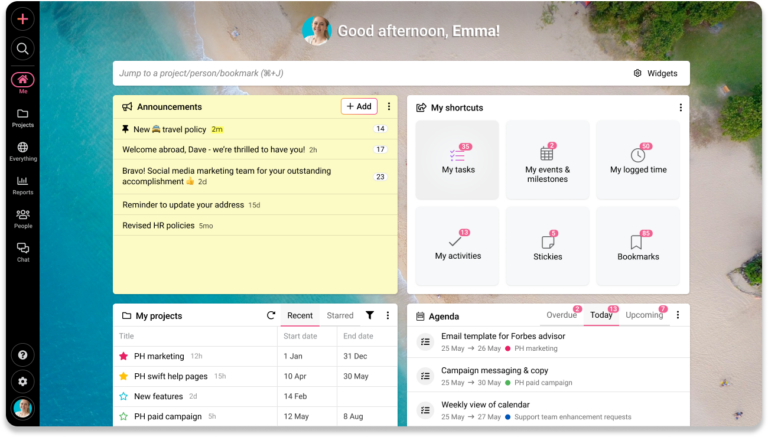The height and width of the screenshot is (437, 768).
Task: Open the search icon in sidebar
Action: point(22,49)
